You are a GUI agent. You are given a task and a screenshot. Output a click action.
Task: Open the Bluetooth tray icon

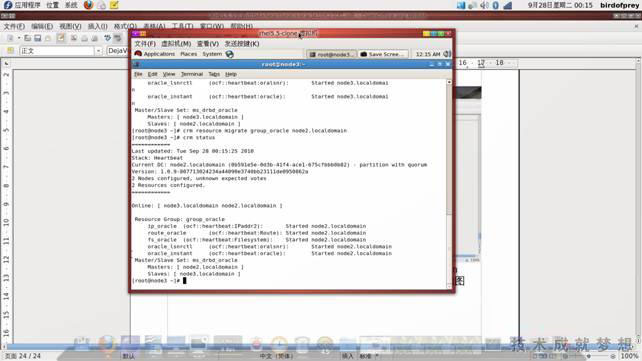click(495, 5)
